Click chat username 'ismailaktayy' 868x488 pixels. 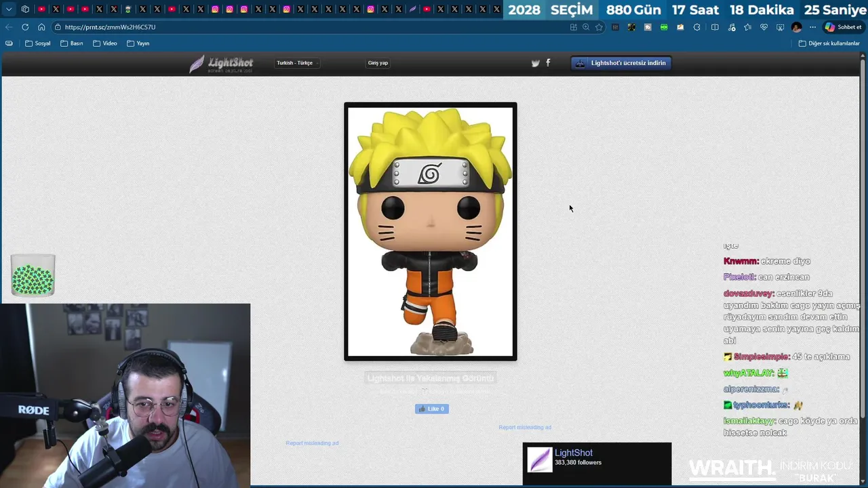[x=749, y=421]
